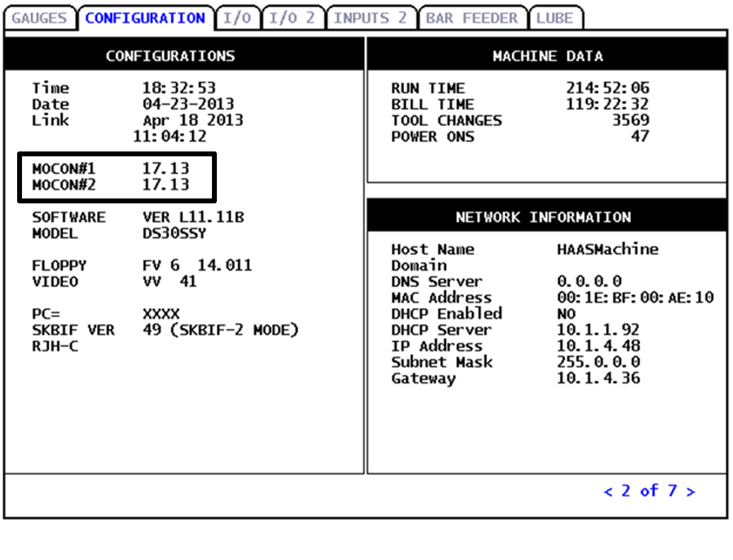This screenshot has width=733, height=560.
Task: Click the Subnet Mask label
Action: tap(442, 362)
